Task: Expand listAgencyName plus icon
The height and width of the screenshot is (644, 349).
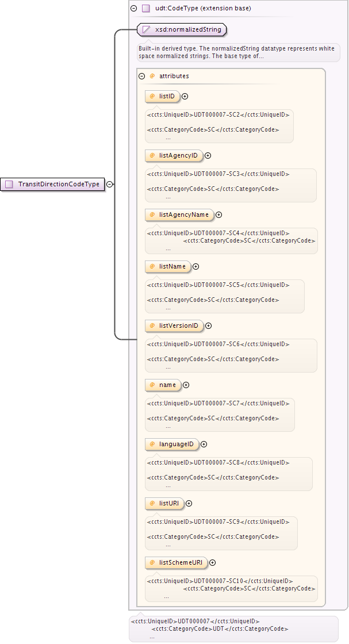Action: 218,214
